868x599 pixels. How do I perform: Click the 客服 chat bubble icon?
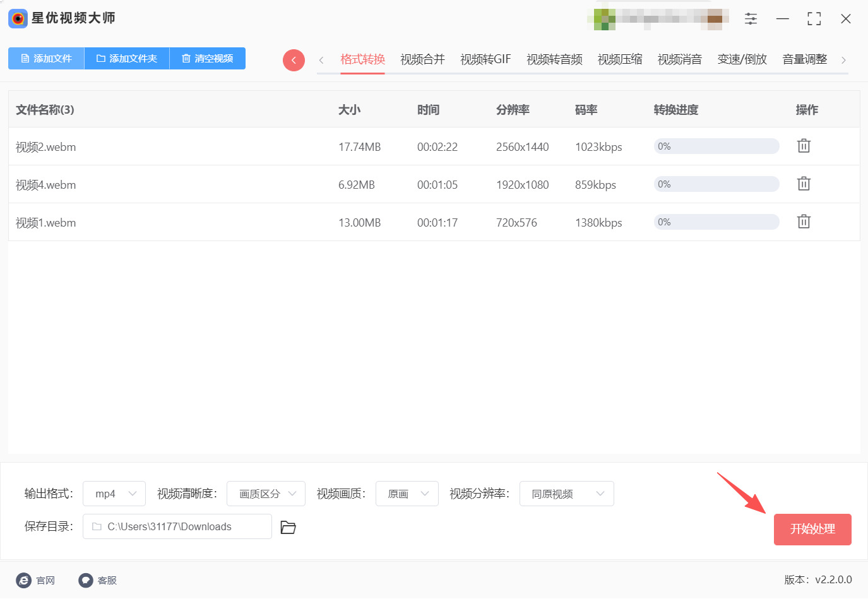click(86, 580)
